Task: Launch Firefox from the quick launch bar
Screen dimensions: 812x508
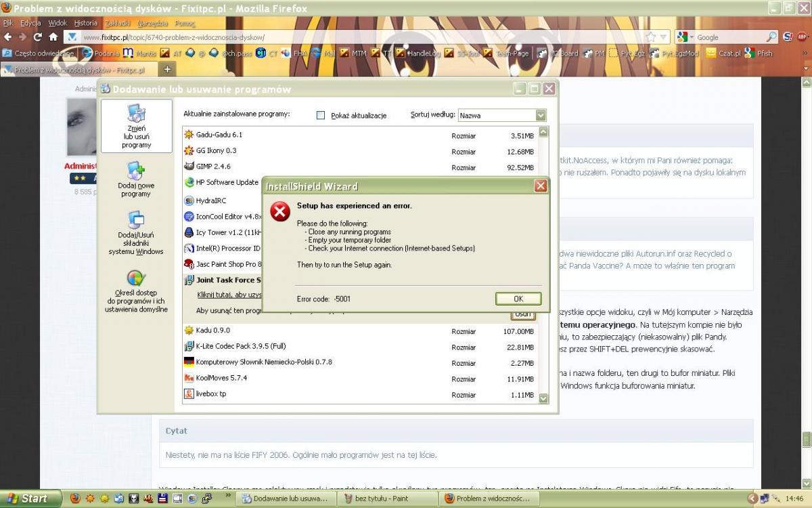Action: coord(74,499)
